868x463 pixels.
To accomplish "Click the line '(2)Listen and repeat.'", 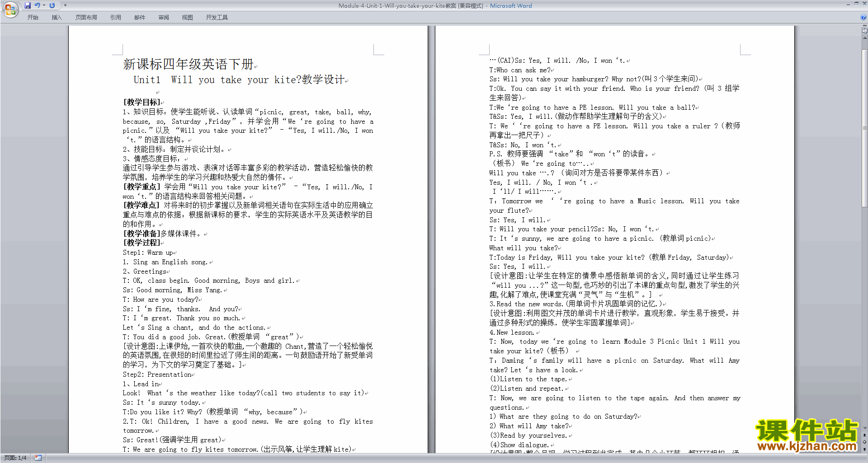I will tap(527, 388).
